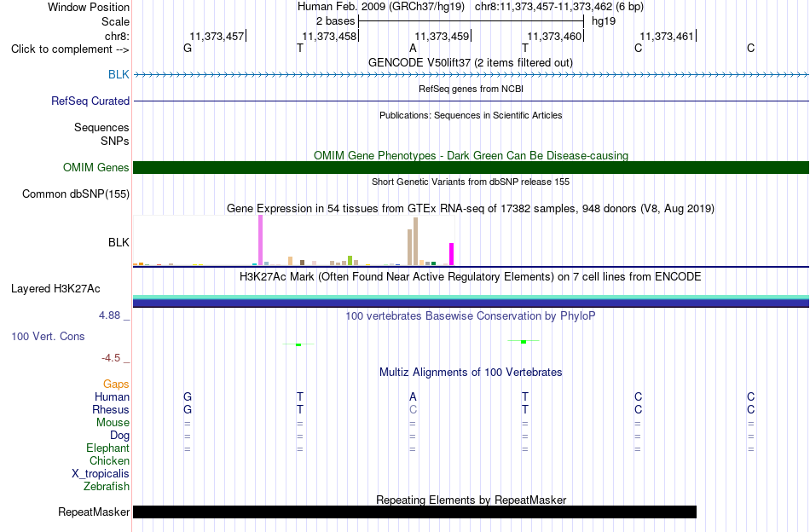
Task: Click the GTEx Gene Expression track title
Action: coord(471,209)
